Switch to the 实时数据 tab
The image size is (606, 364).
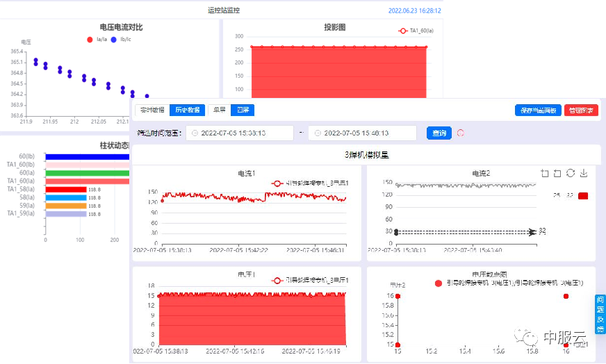pyautogui.click(x=152, y=110)
